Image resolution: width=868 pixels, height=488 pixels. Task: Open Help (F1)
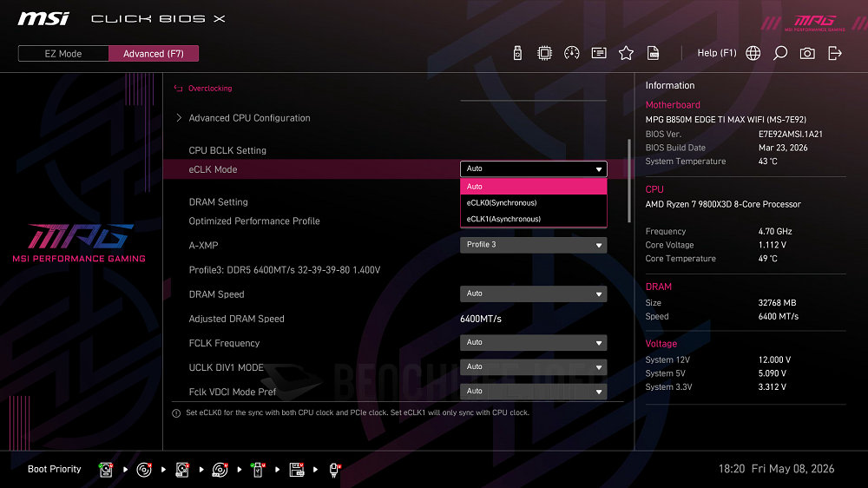(717, 53)
